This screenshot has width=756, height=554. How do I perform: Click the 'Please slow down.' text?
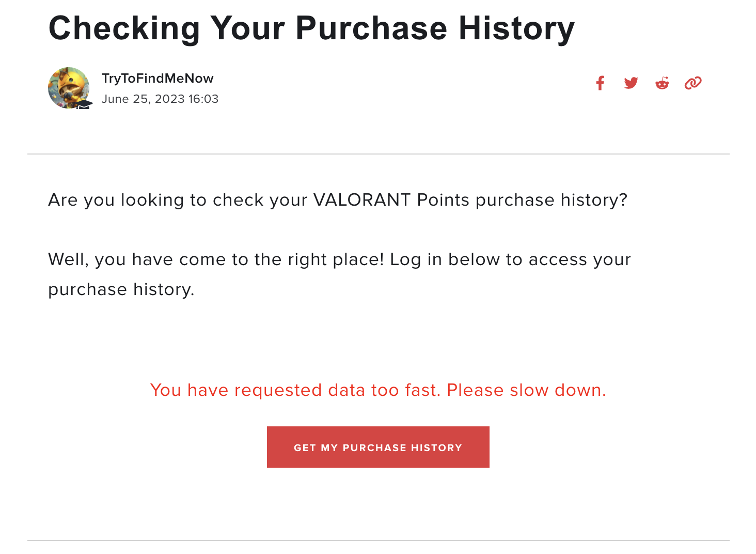[x=526, y=390]
